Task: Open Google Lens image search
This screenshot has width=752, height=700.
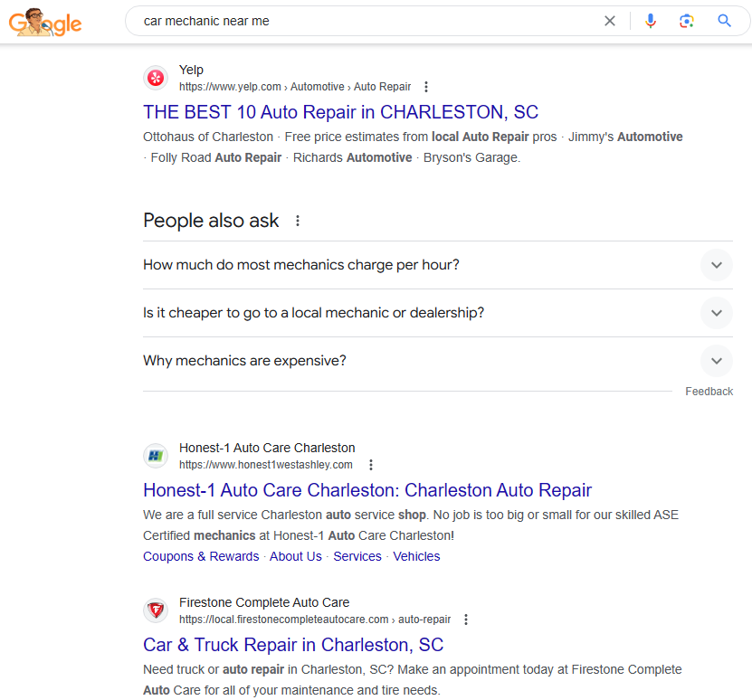Action: (x=687, y=20)
